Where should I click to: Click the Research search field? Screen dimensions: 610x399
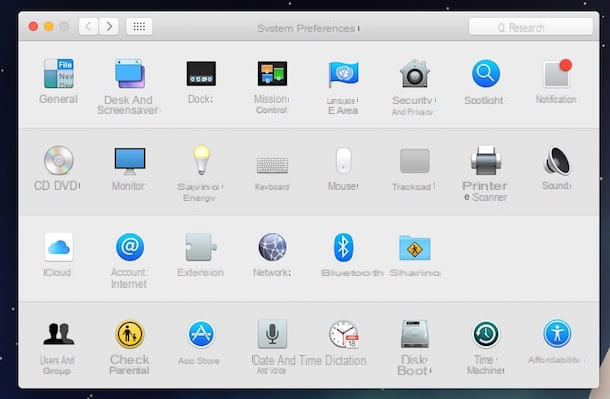pos(531,27)
